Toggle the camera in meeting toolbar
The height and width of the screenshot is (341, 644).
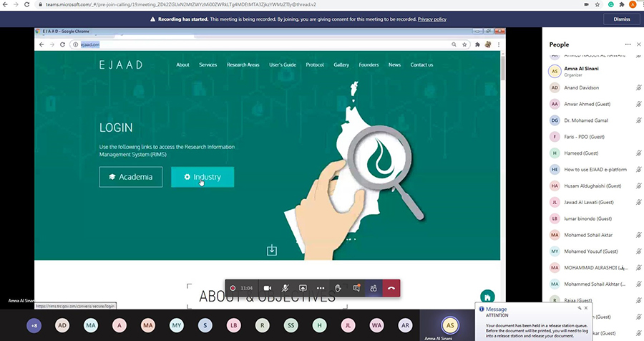pos(268,289)
